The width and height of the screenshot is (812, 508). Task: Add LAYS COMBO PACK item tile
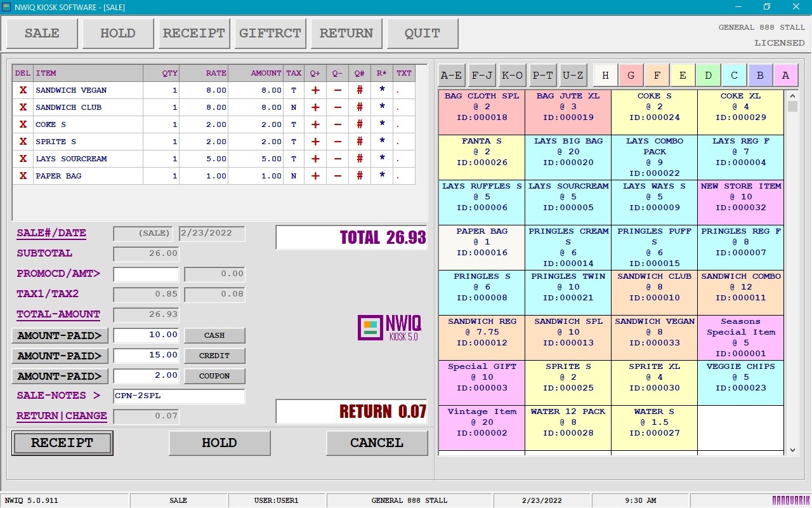click(x=654, y=157)
